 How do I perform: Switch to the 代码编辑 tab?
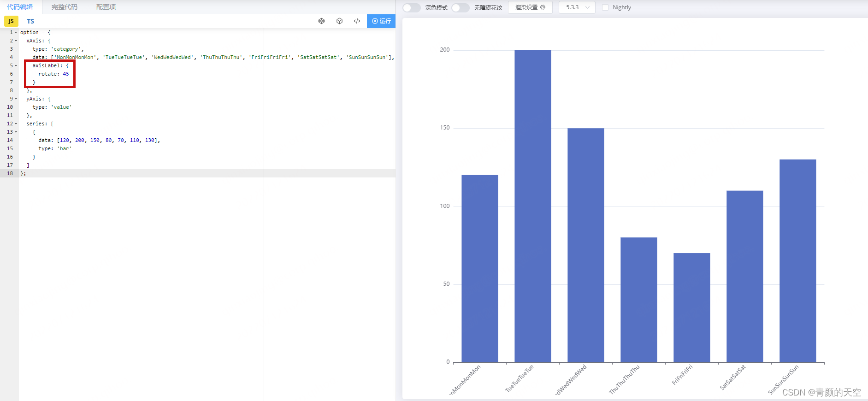20,7
